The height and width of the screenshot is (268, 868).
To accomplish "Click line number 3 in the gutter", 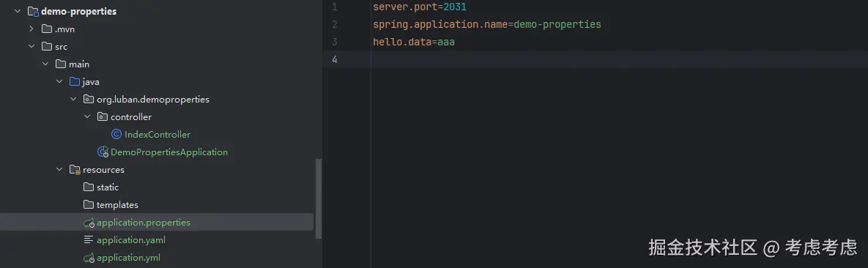I will pyautogui.click(x=334, y=42).
